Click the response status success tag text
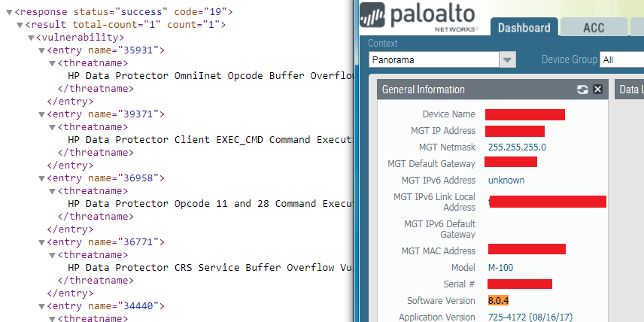The image size is (644, 322). 123,12
